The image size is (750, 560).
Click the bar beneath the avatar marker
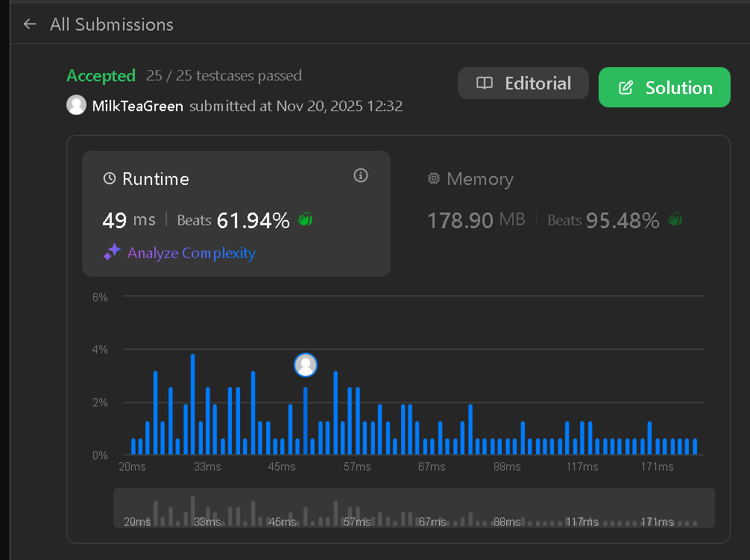pyautogui.click(x=306, y=421)
